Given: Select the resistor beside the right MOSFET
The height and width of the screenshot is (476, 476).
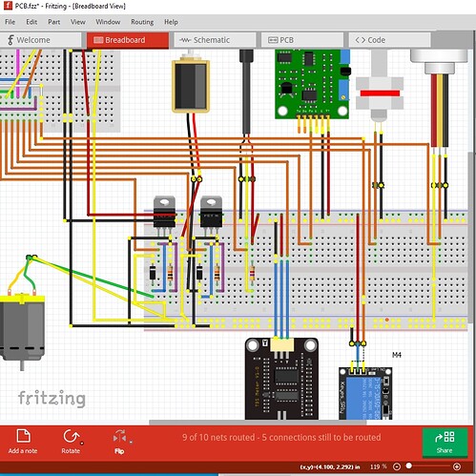Looking at the screenshot, I should pos(217,273).
